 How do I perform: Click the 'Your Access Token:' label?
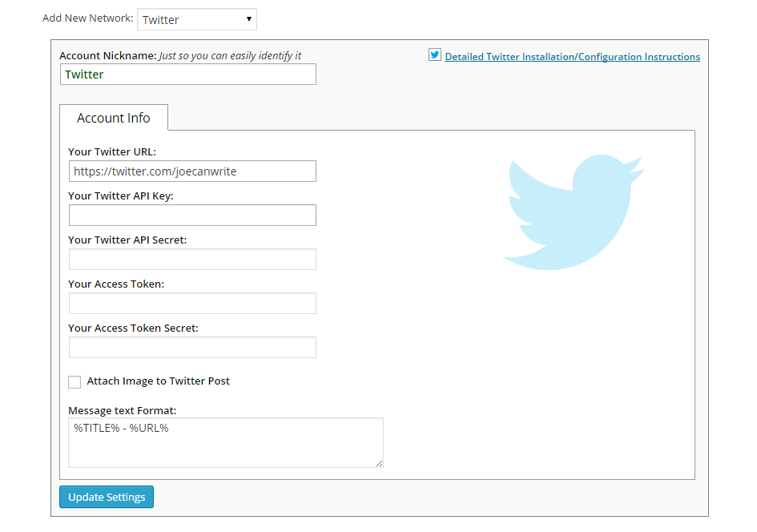[x=116, y=284]
